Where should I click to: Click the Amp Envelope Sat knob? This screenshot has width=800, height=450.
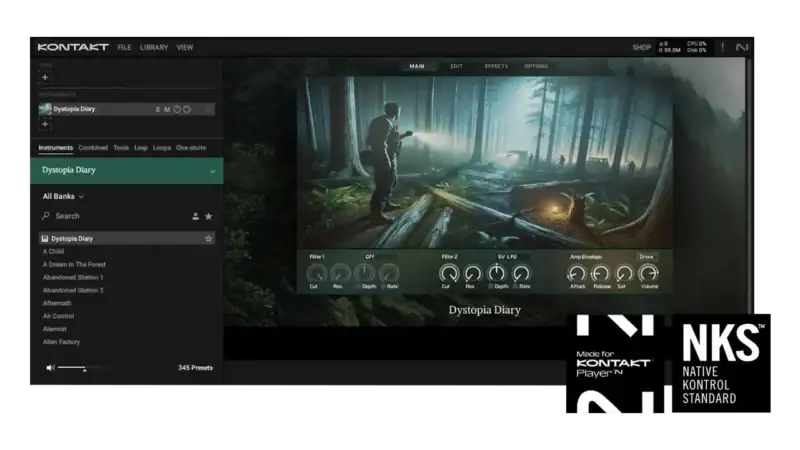(624, 273)
